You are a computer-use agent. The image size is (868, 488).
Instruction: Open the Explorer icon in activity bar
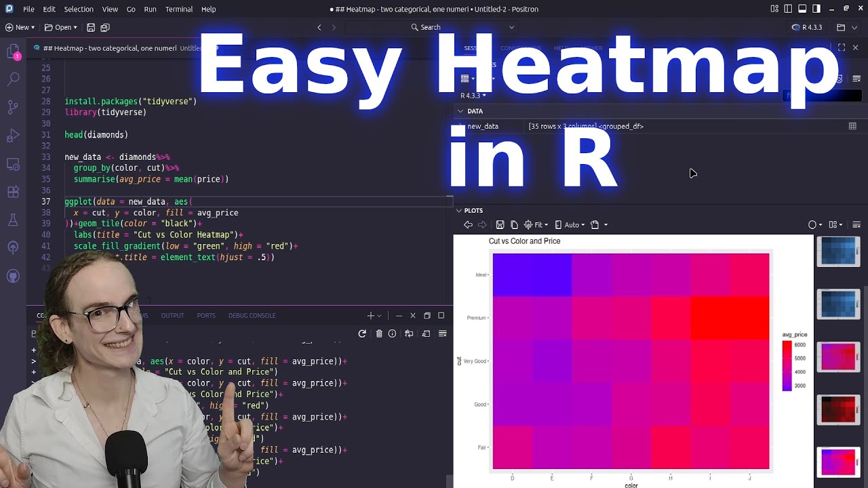click(x=13, y=52)
